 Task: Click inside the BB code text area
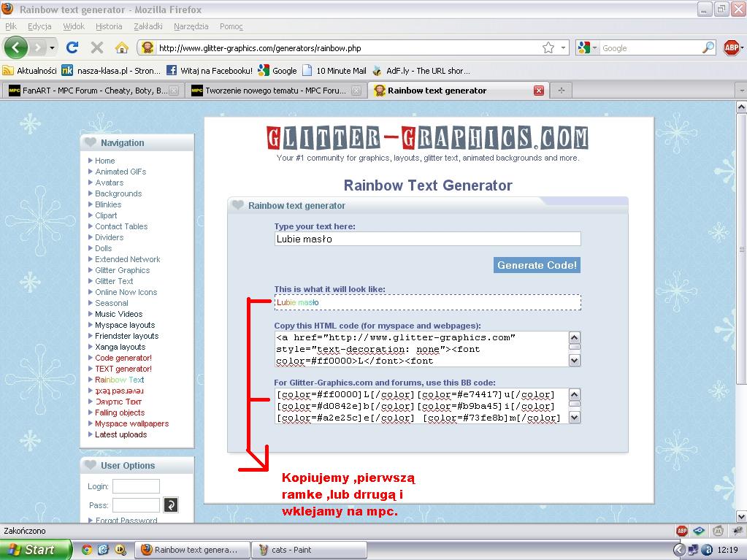(x=422, y=406)
